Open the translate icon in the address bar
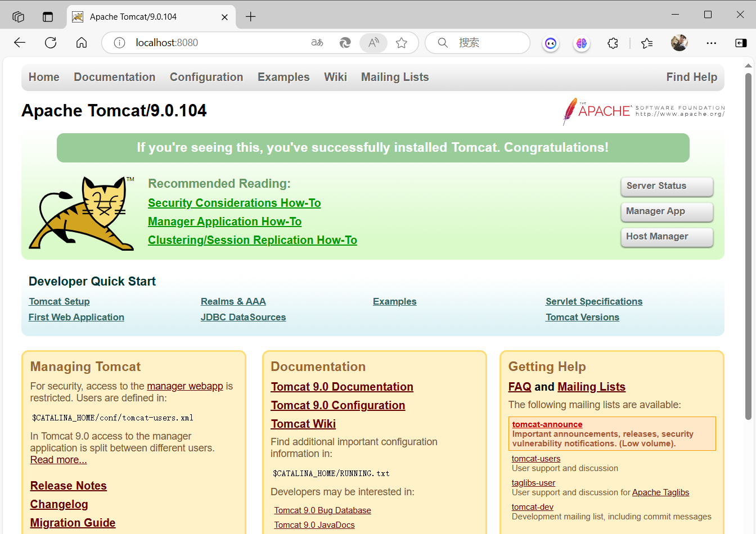This screenshot has width=756, height=534. pyautogui.click(x=317, y=43)
